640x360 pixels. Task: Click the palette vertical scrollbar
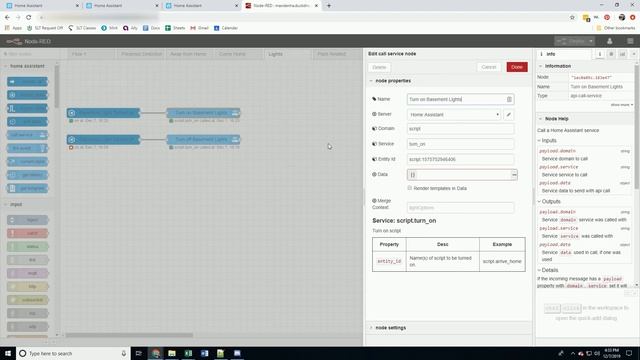pos(56,86)
